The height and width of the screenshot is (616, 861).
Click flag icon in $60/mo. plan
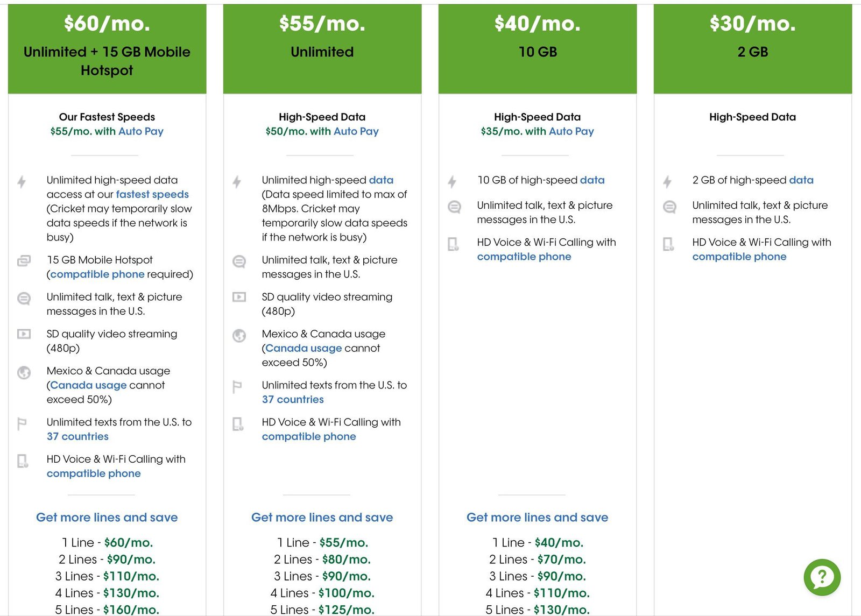(22, 424)
